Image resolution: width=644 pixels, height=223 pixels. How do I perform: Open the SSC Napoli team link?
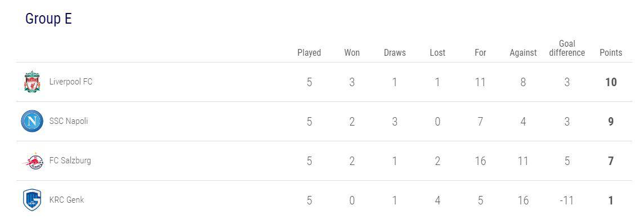pos(69,121)
